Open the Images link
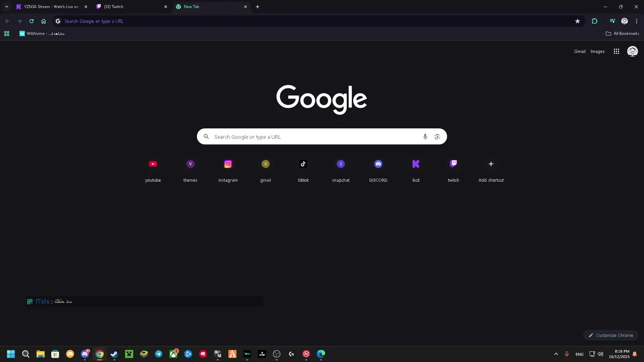The height and width of the screenshot is (362, 644). (597, 51)
